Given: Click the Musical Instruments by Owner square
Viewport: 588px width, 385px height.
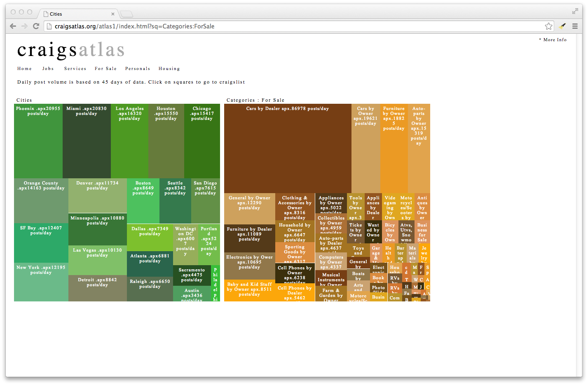Looking at the screenshot, I should 331,278.
